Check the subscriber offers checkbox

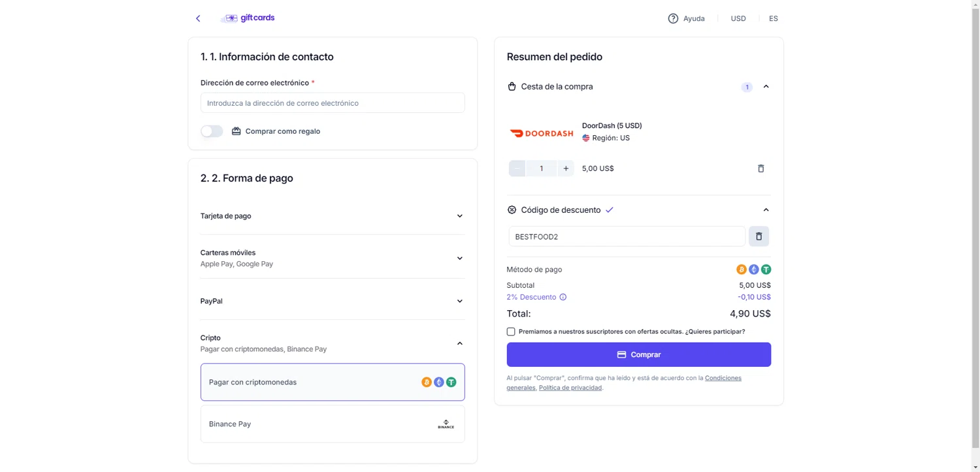click(511, 332)
